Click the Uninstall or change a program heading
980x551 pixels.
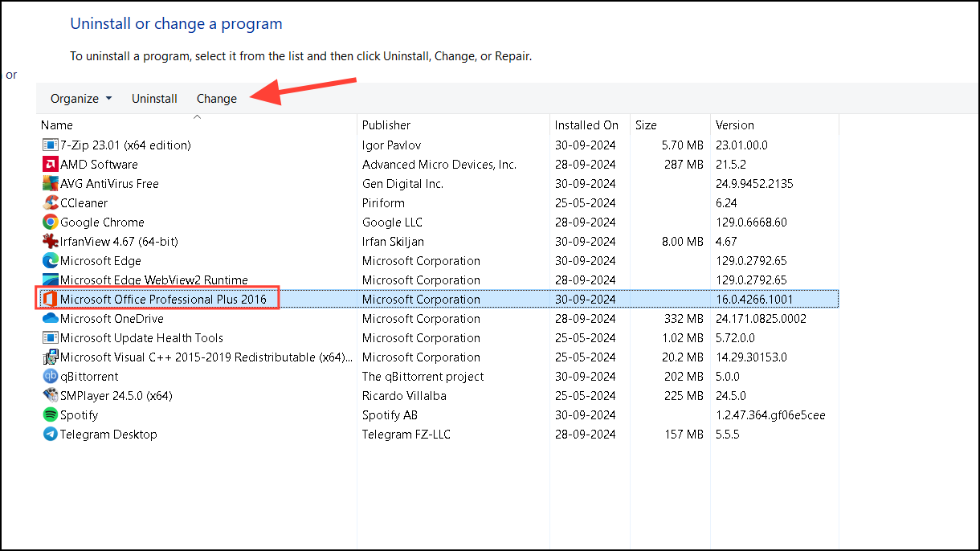click(176, 23)
